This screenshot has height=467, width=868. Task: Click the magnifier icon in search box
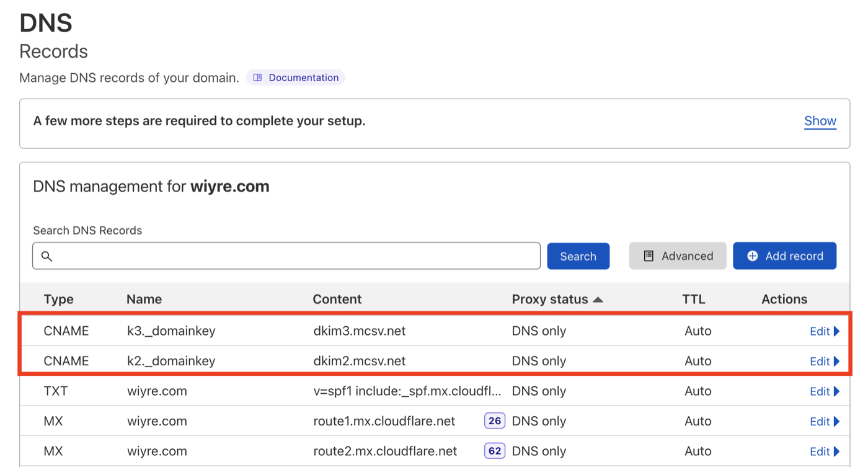click(46, 256)
